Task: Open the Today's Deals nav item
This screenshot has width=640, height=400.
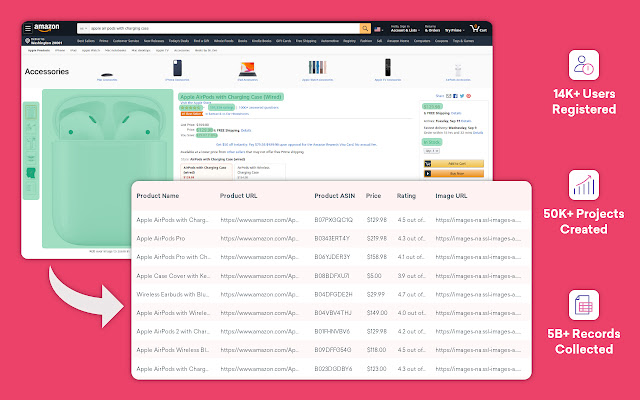Action: 179,41
